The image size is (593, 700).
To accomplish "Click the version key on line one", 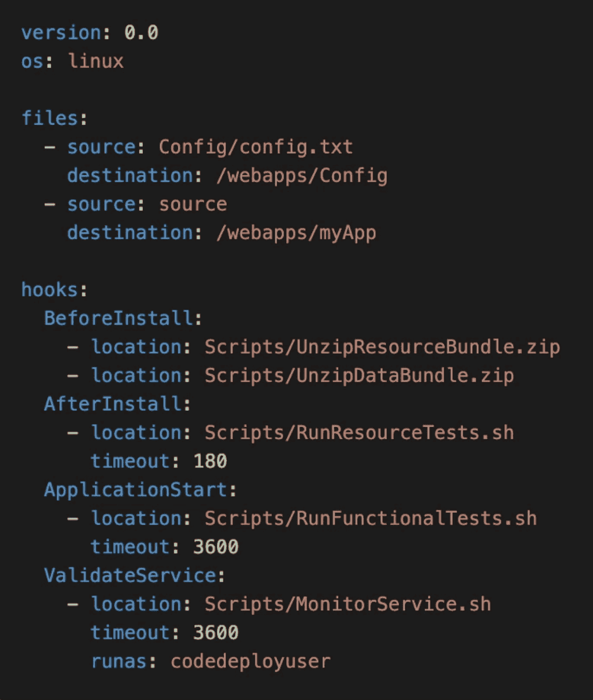I will (x=61, y=33).
